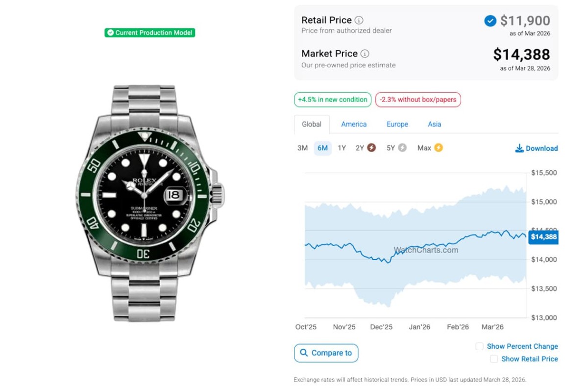This screenshot has height=389, width=588.
Task: Enable the Show Percent Change checkbox
Action: (479, 346)
